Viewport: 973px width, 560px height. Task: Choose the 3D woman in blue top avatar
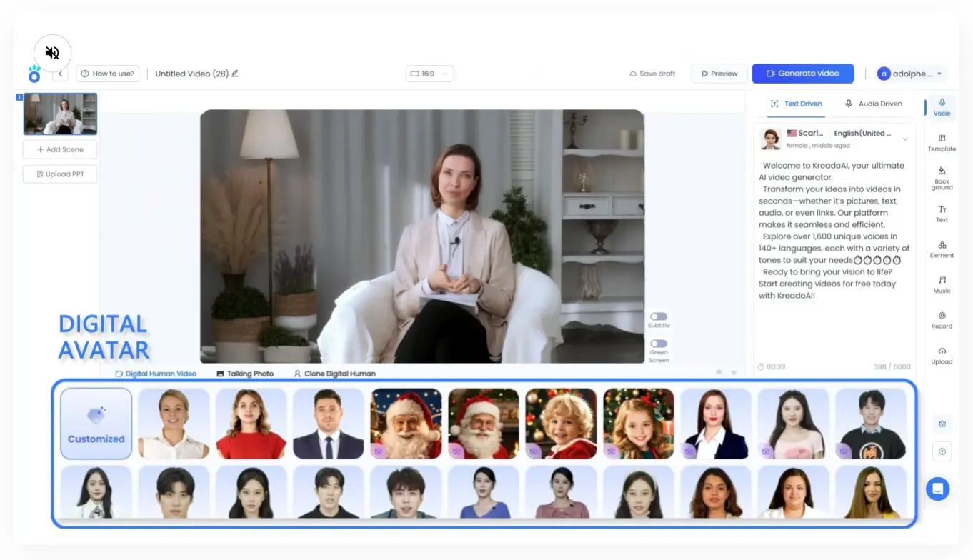click(484, 492)
